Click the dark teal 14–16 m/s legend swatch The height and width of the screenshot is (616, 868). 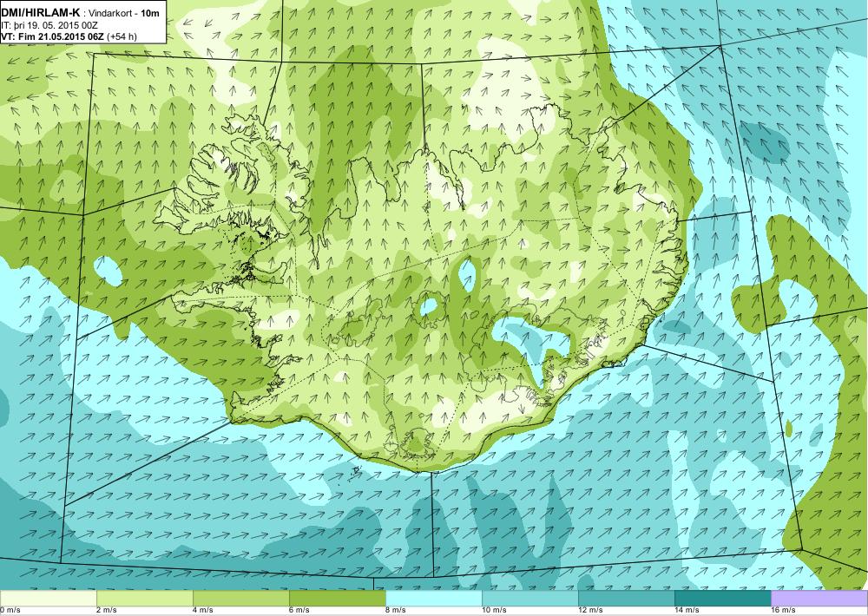tap(722, 599)
